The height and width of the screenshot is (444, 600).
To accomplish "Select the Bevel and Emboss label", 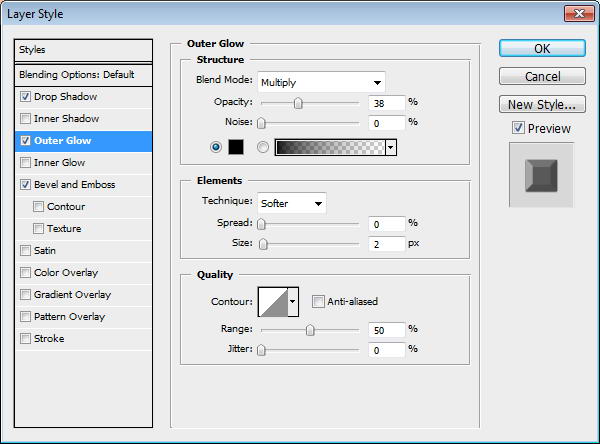I will click(x=75, y=184).
